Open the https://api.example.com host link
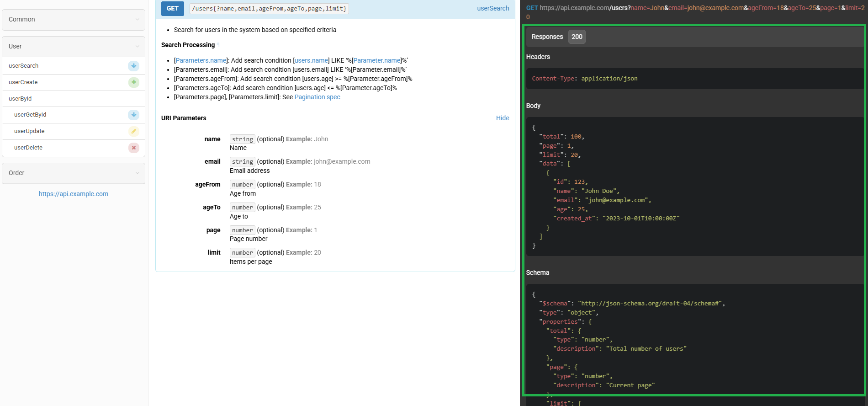The height and width of the screenshot is (406, 868). (74, 194)
